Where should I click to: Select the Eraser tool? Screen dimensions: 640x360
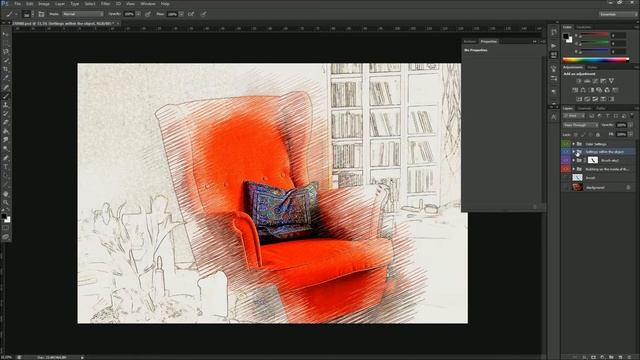[x=6, y=122]
